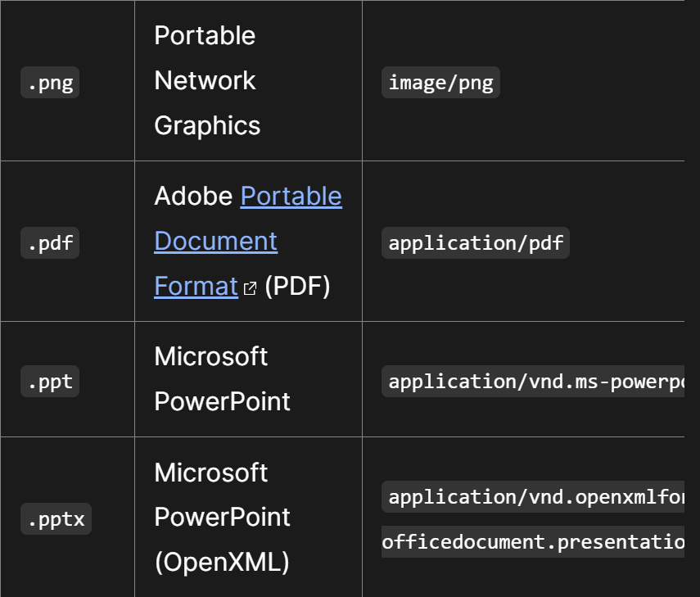Click the word "Format" in the PDF link
Screen dimensions: 700x597
(196, 287)
